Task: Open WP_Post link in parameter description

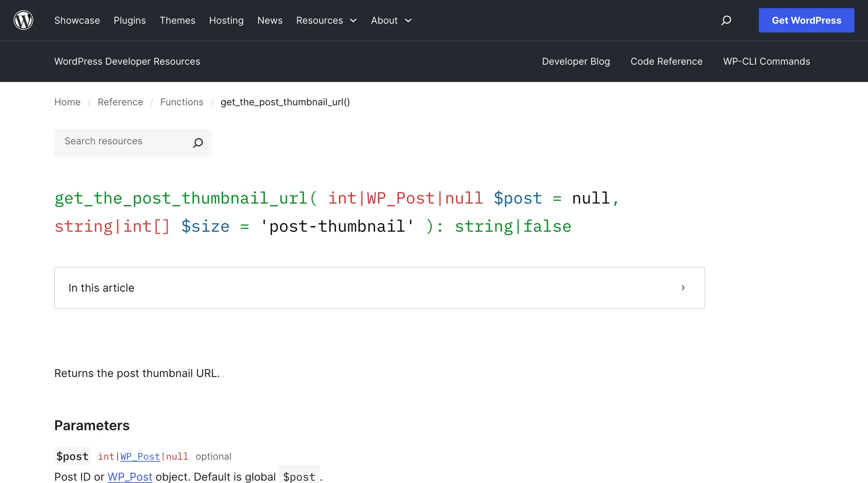Action: tap(130, 476)
